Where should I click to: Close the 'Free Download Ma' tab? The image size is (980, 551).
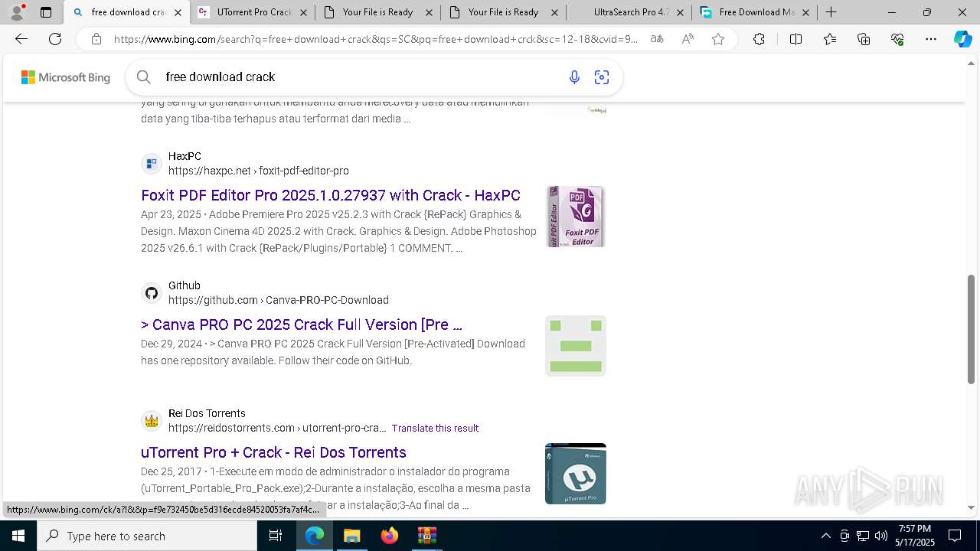coord(805,12)
